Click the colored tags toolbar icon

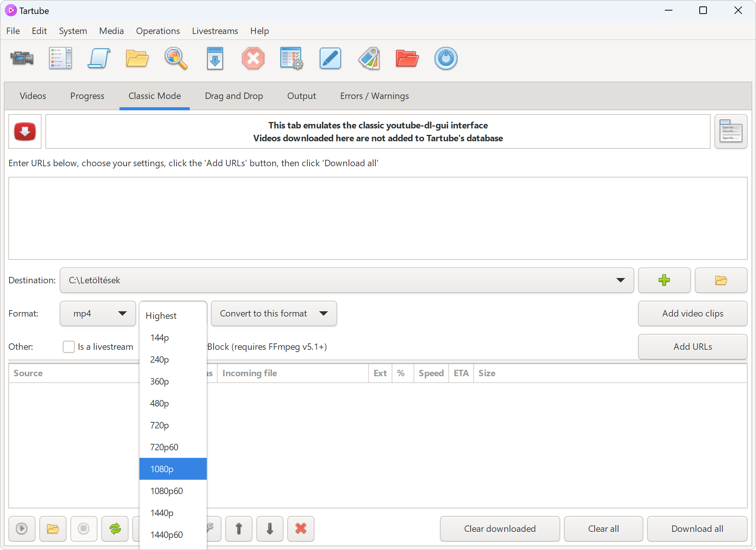click(369, 59)
